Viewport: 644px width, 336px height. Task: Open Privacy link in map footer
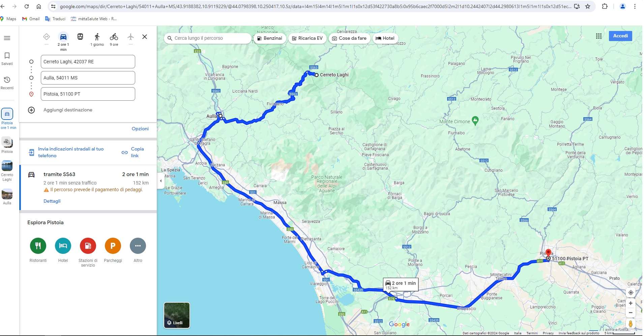(x=548, y=333)
